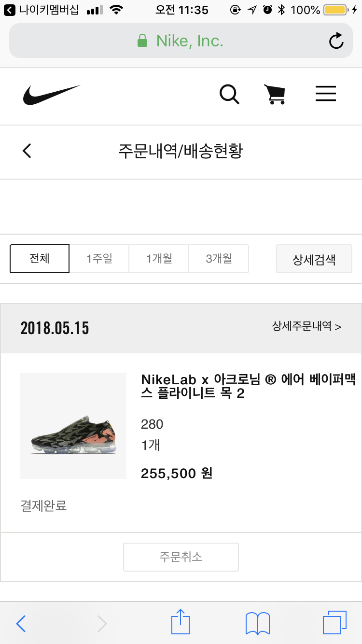Click the Nike swoosh logo
This screenshot has height=644, width=362.
(51, 95)
